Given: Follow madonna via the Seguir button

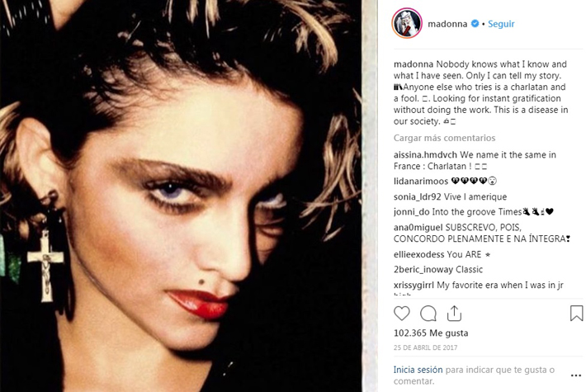Looking at the screenshot, I should pyautogui.click(x=501, y=24).
